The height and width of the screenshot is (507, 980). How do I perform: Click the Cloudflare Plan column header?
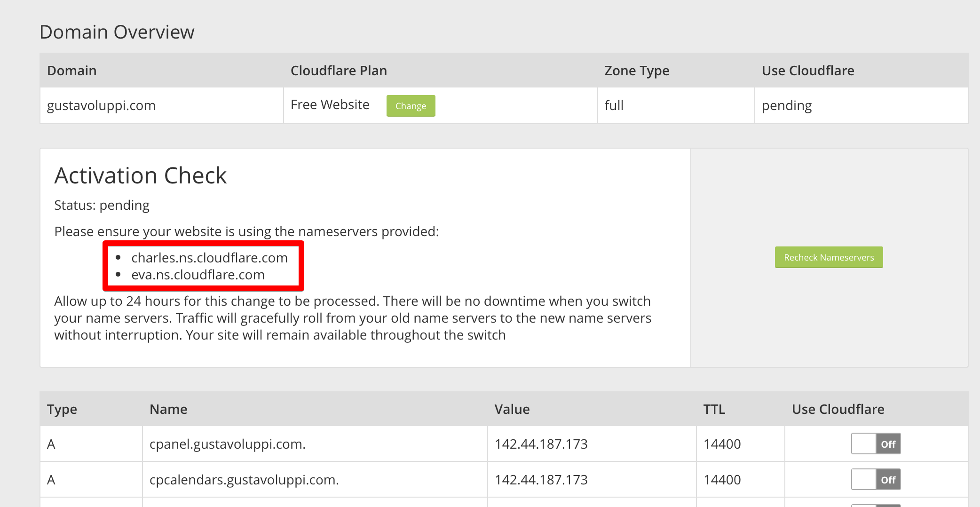(x=339, y=71)
